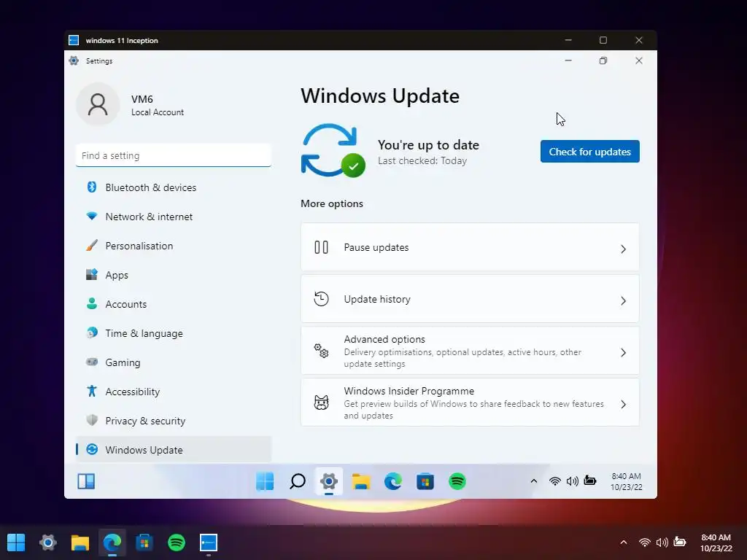Click battery icon in inner VM tray

pos(589,481)
